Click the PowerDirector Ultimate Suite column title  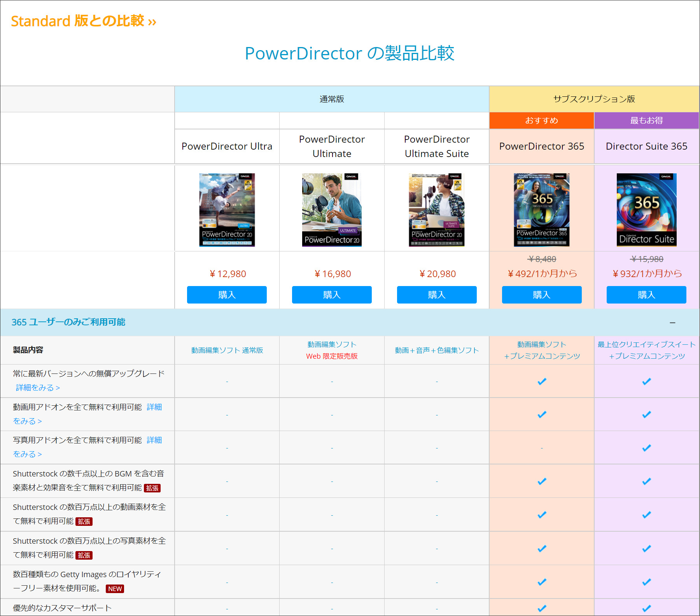(437, 146)
